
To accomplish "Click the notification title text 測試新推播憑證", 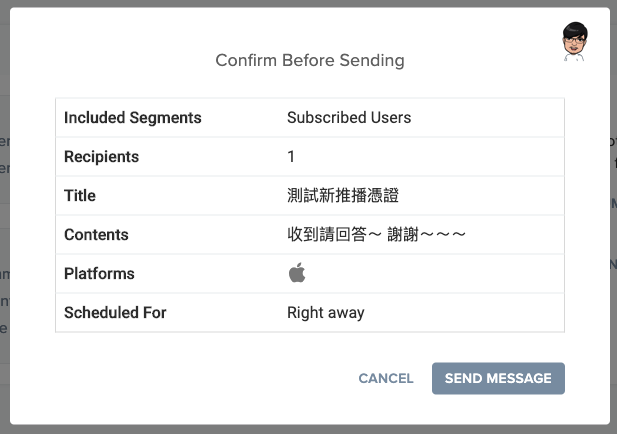I will coord(342,196).
